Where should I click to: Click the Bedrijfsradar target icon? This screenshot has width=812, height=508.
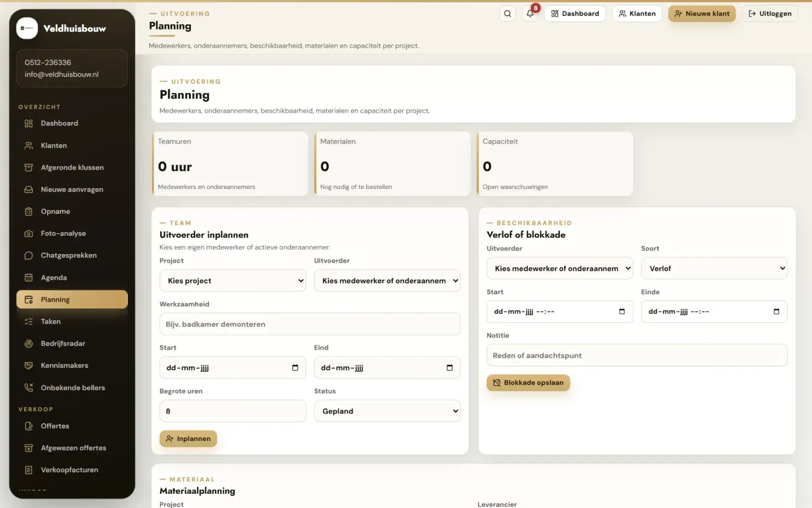click(28, 343)
